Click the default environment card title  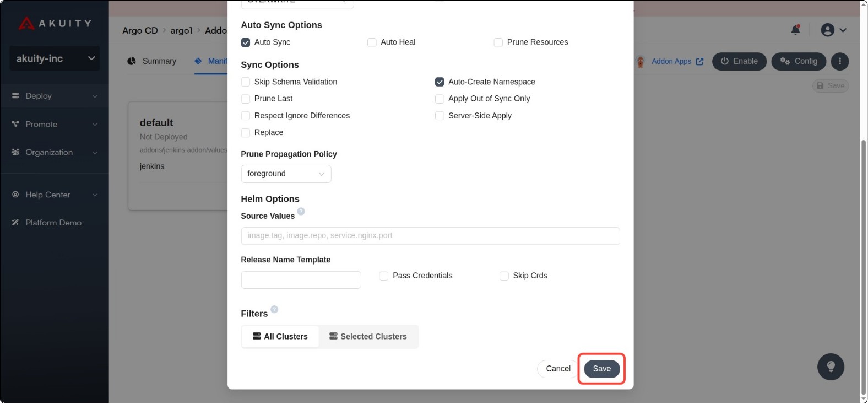tap(156, 123)
